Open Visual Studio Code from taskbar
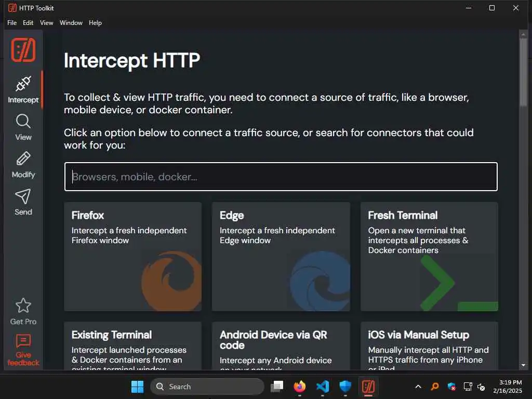This screenshot has height=399, width=532. coord(323,387)
